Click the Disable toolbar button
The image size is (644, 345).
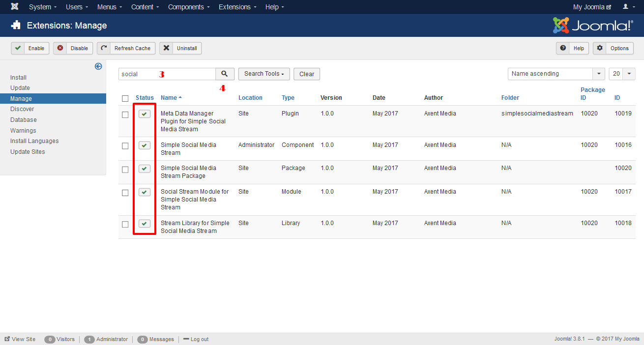(x=73, y=48)
